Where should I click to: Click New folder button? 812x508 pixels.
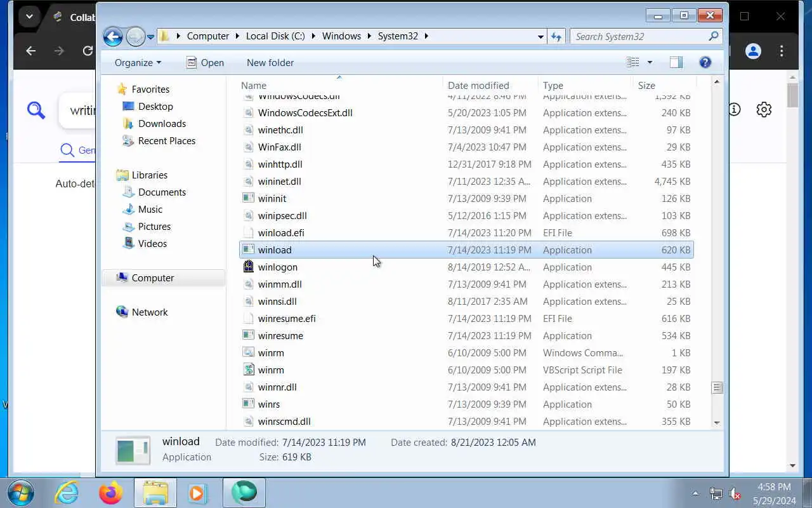click(270, 62)
